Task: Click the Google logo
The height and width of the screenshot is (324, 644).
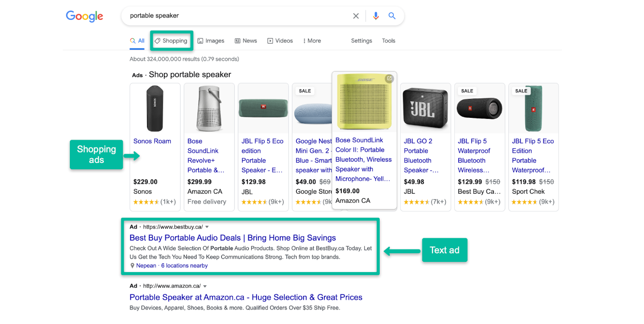Action: [84, 16]
